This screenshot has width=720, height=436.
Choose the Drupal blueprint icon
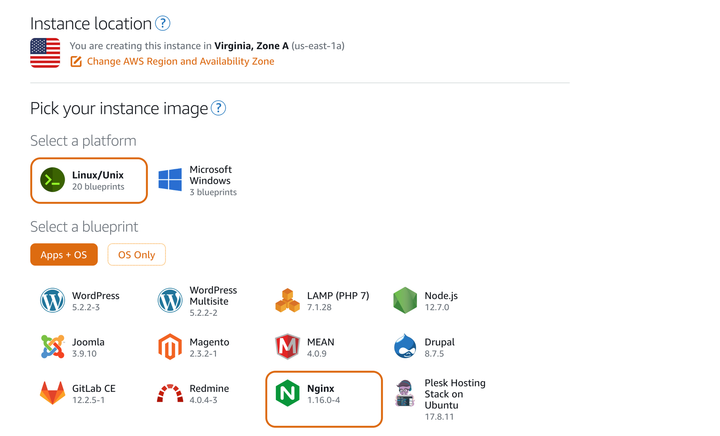pos(405,347)
